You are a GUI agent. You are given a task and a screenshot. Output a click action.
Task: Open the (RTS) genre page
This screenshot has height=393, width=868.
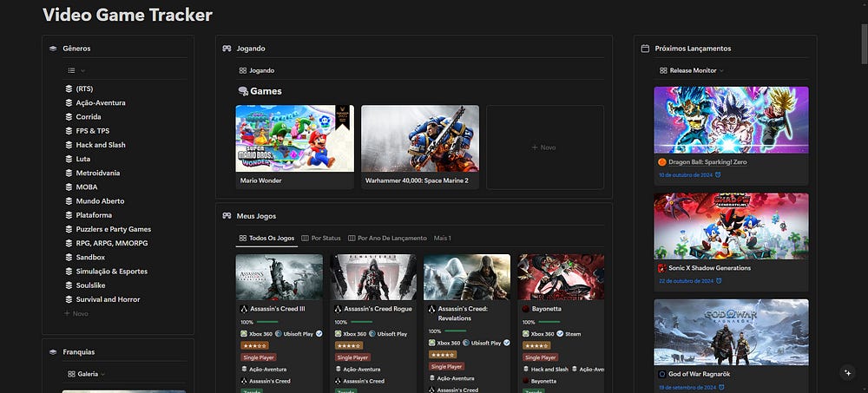pos(84,88)
